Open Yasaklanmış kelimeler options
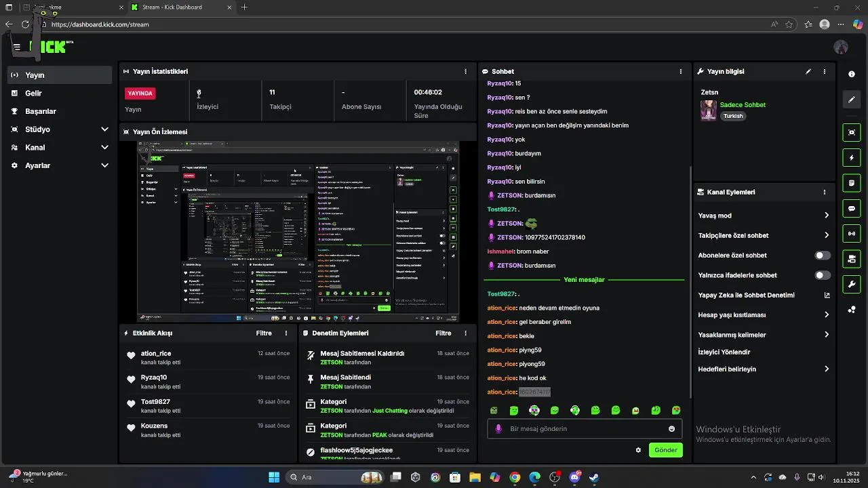Image resolution: width=868 pixels, height=488 pixels. coord(764,335)
